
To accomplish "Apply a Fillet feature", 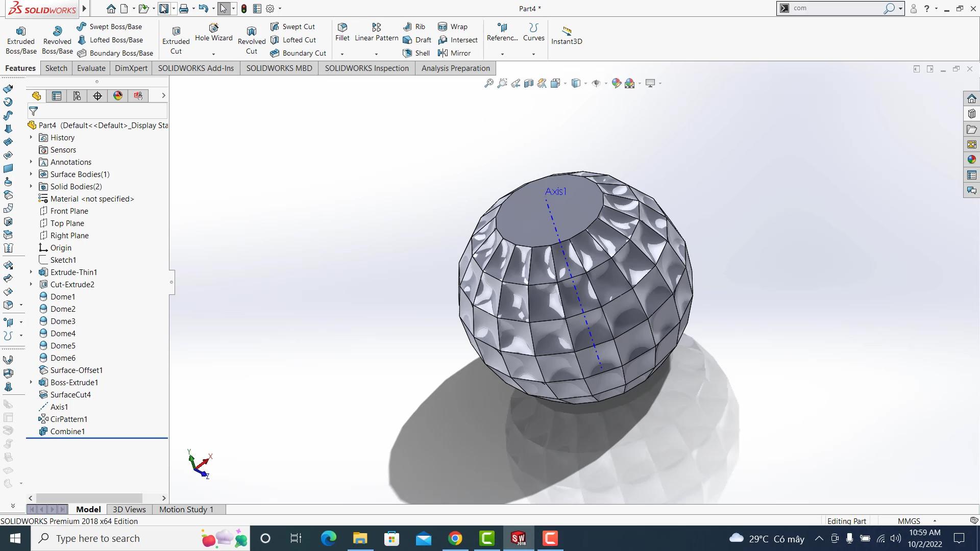I will tap(341, 32).
